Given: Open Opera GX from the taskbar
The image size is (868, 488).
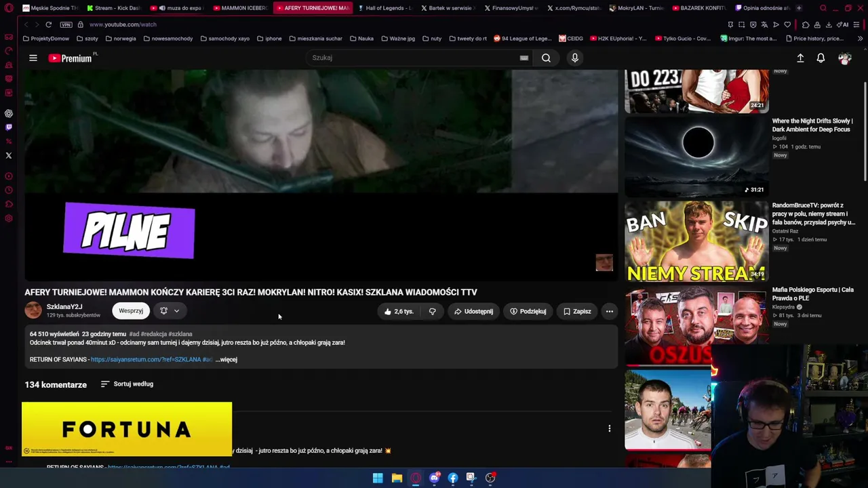Looking at the screenshot, I should (416, 478).
